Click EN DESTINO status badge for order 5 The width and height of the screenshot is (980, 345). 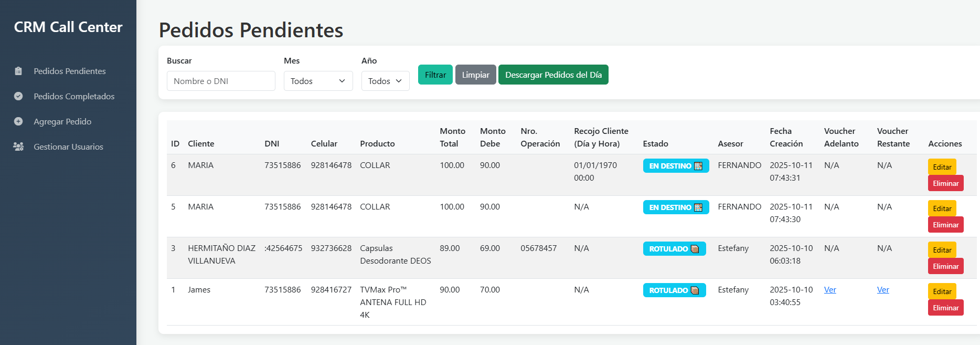[675, 207]
